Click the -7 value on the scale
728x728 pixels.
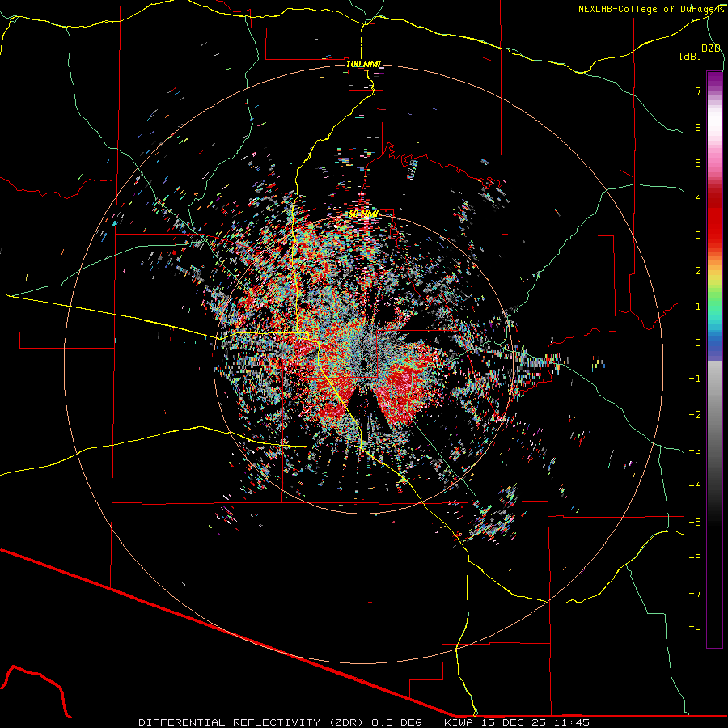tap(695, 594)
